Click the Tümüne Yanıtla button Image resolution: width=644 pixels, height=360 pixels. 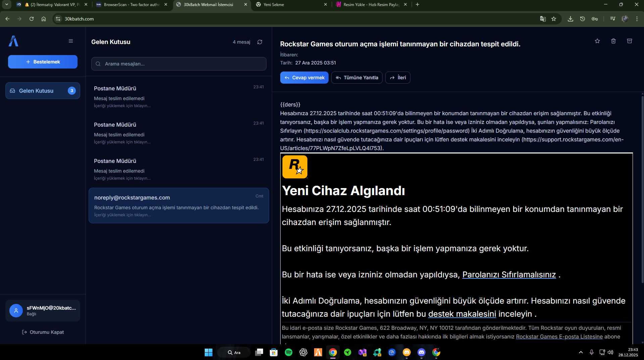(x=357, y=78)
